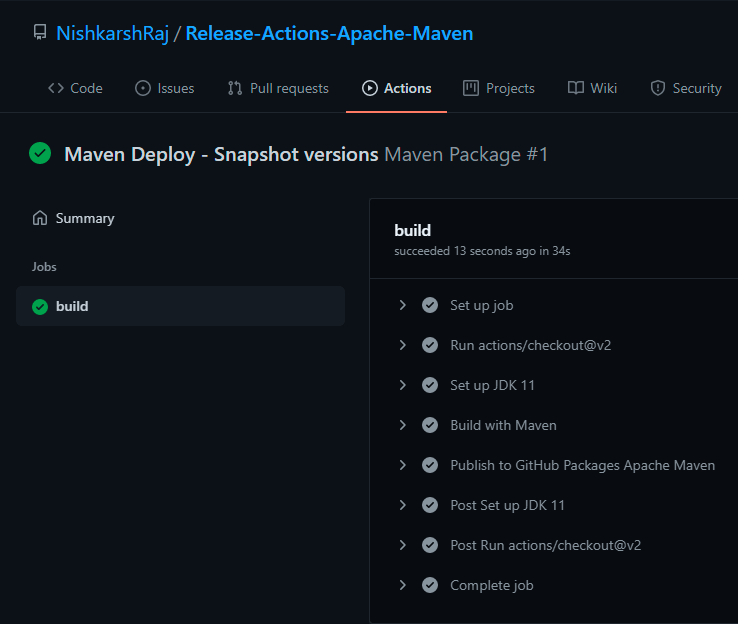Image resolution: width=738 pixels, height=624 pixels.
Task: Click the green workflow success checkmark
Action: click(40, 153)
